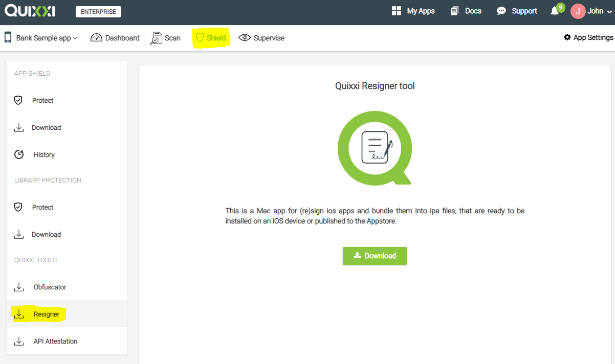Click the APP SHIELD section label
The height and width of the screenshot is (364, 615).
pyautogui.click(x=32, y=74)
